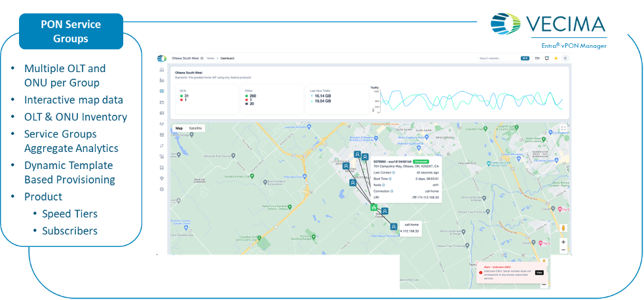
Task: Click the home icon in the left sidebar
Action: tap(162, 69)
